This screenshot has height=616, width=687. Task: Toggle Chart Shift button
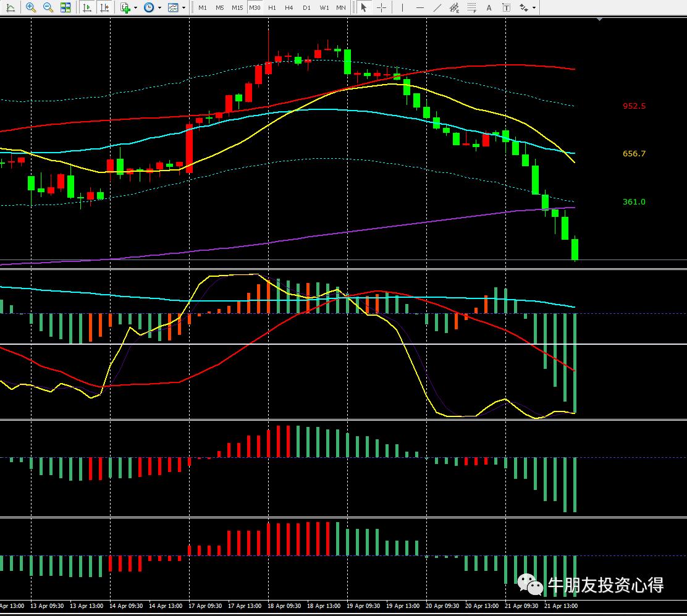point(104,7)
